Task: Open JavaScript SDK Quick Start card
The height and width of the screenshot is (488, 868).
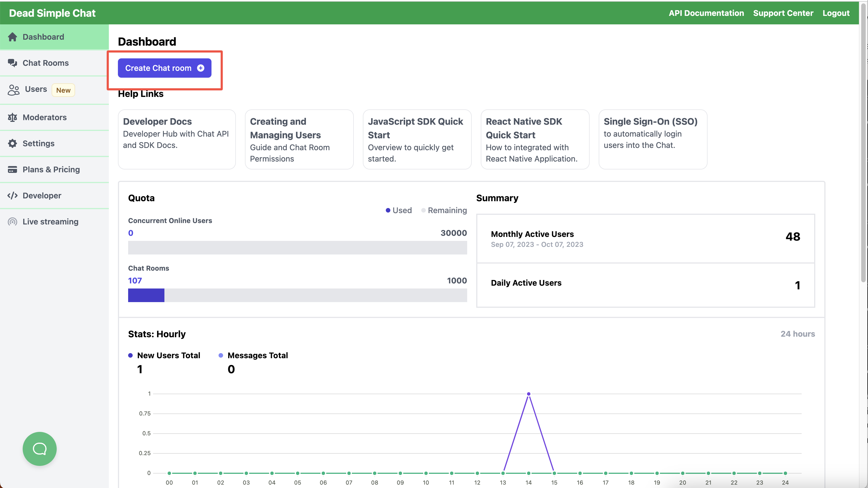Action: click(x=417, y=139)
